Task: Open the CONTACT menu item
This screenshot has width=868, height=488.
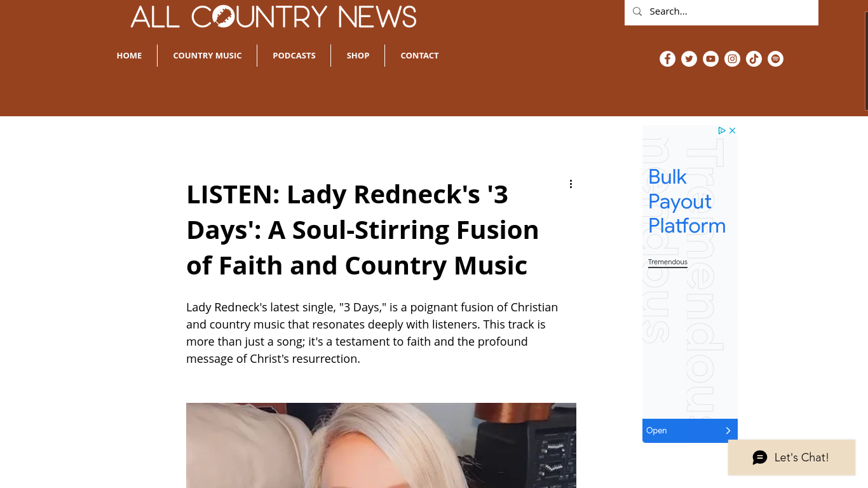Action: (x=419, y=56)
